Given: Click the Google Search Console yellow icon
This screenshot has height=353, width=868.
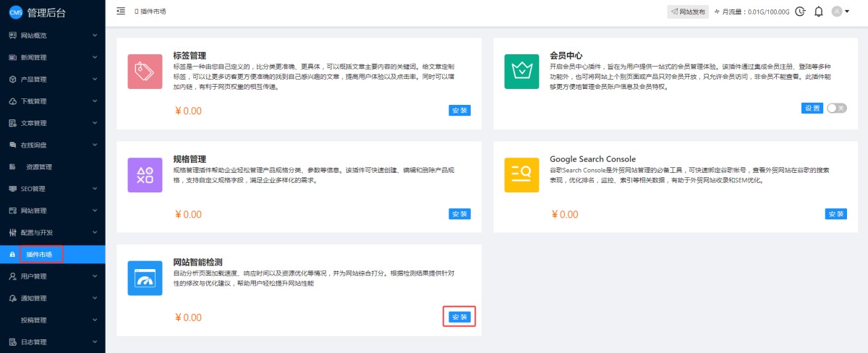Looking at the screenshot, I should pyautogui.click(x=522, y=175).
